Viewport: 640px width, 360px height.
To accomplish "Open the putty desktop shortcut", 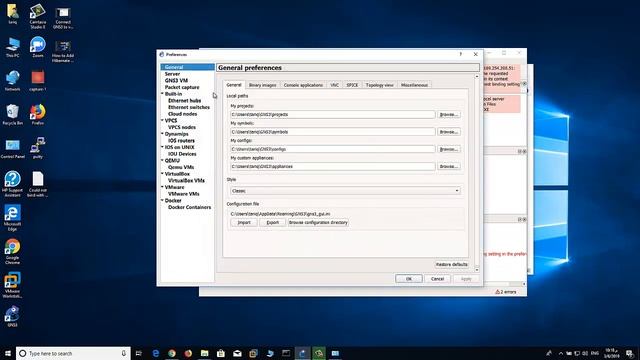I will (x=38, y=148).
